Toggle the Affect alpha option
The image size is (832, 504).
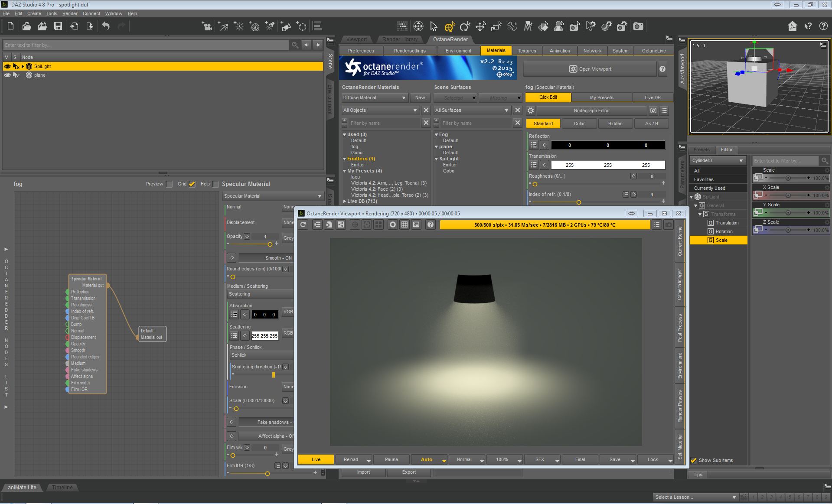(x=266, y=436)
